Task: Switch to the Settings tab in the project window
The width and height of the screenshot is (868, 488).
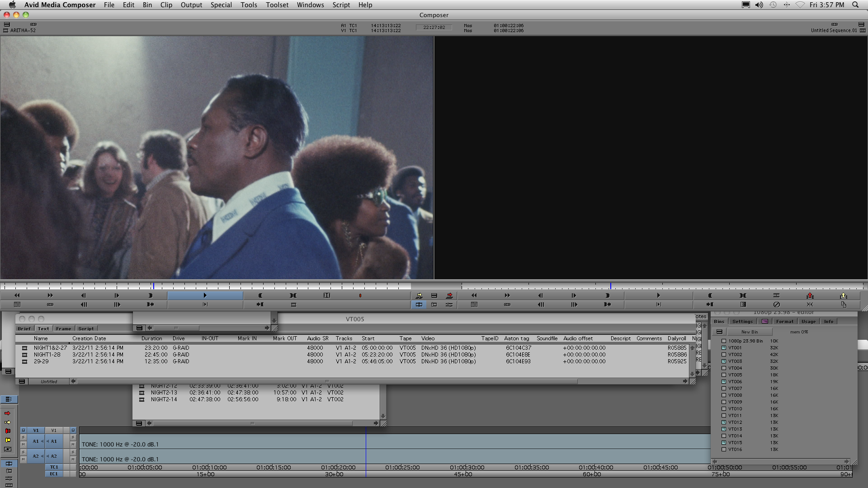Action: [x=742, y=322]
